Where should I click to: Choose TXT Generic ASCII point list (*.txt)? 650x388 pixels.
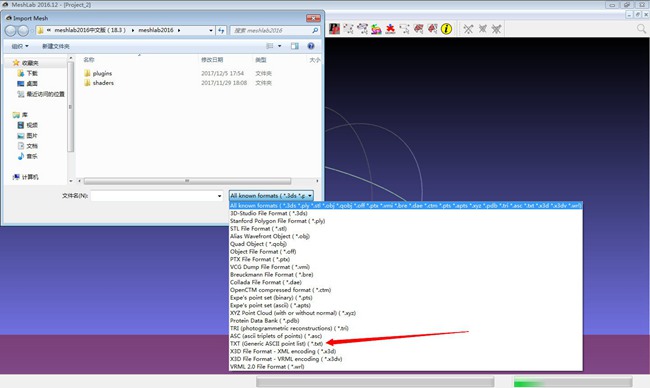coord(406,344)
